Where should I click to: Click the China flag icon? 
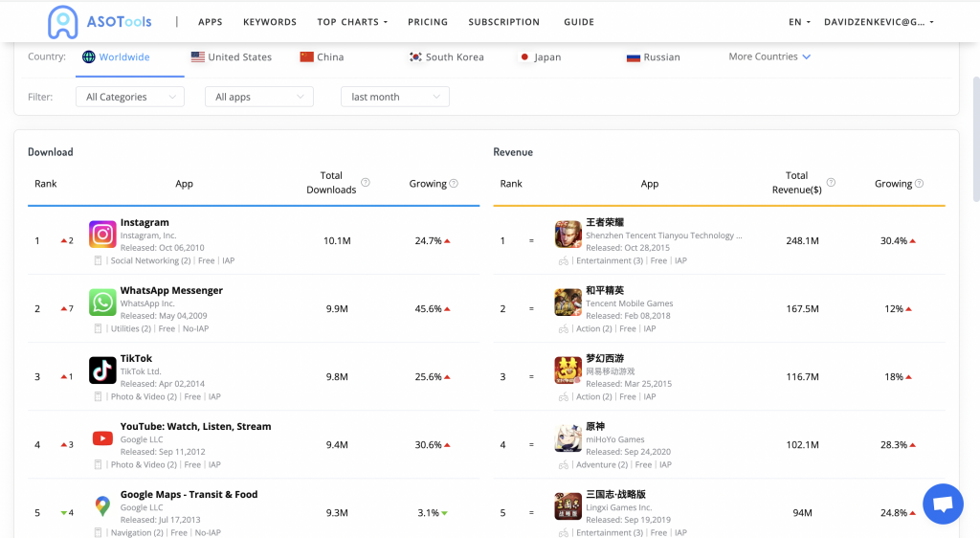[307, 56]
